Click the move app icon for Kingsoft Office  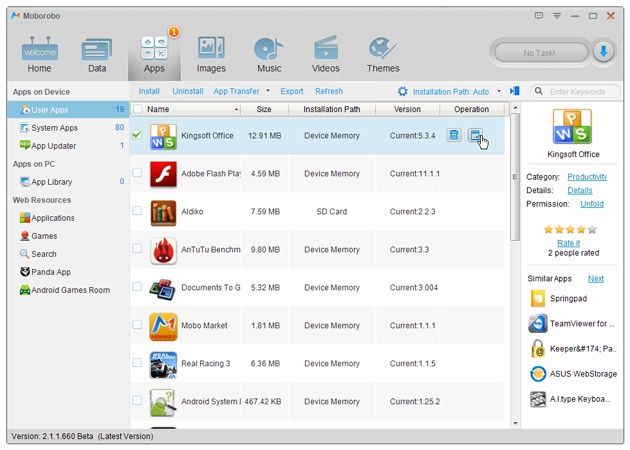coord(475,135)
